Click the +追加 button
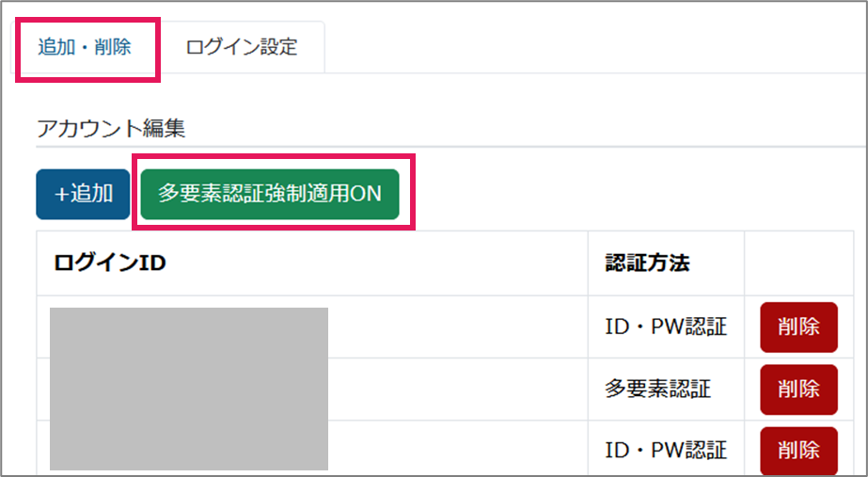 pyautogui.click(x=84, y=194)
